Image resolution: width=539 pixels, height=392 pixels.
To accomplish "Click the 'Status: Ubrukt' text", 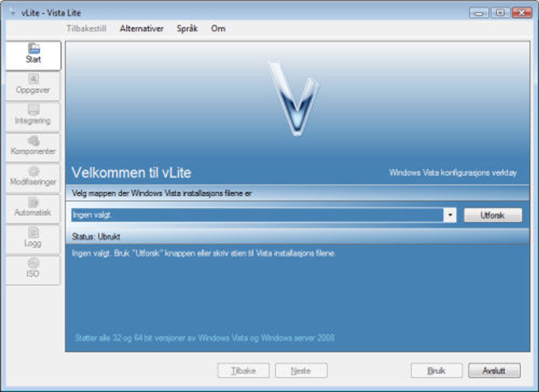I will [96, 237].
